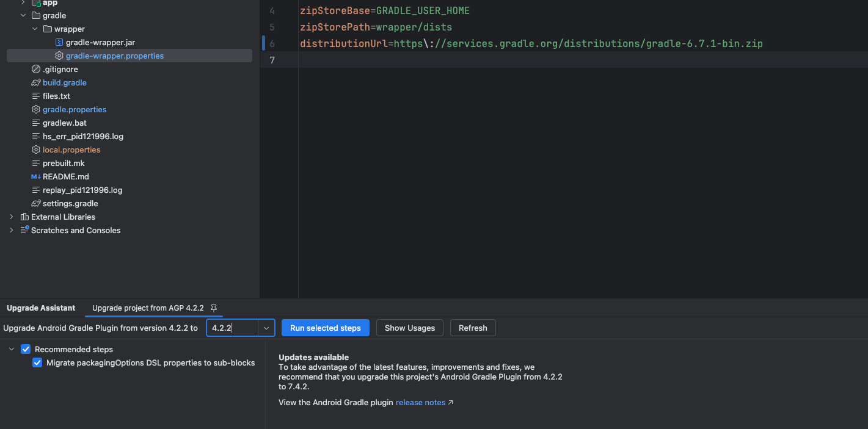This screenshot has width=868, height=429.
Task: Click local.properties gear icon
Action: [x=36, y=150]
